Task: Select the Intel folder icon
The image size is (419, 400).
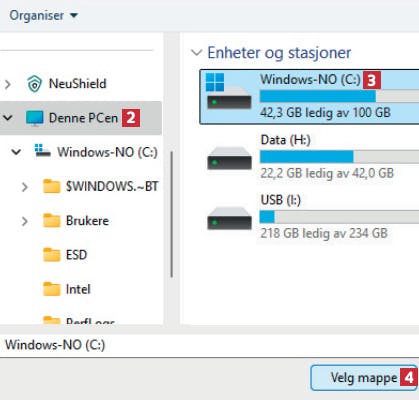Action: (52, 289)
